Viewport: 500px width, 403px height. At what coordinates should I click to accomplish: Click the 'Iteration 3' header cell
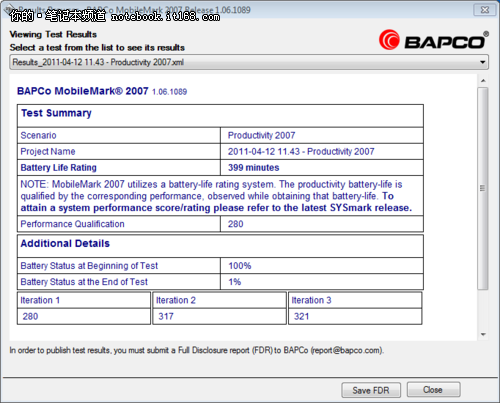pyautogui.click(x=355, y=300)
